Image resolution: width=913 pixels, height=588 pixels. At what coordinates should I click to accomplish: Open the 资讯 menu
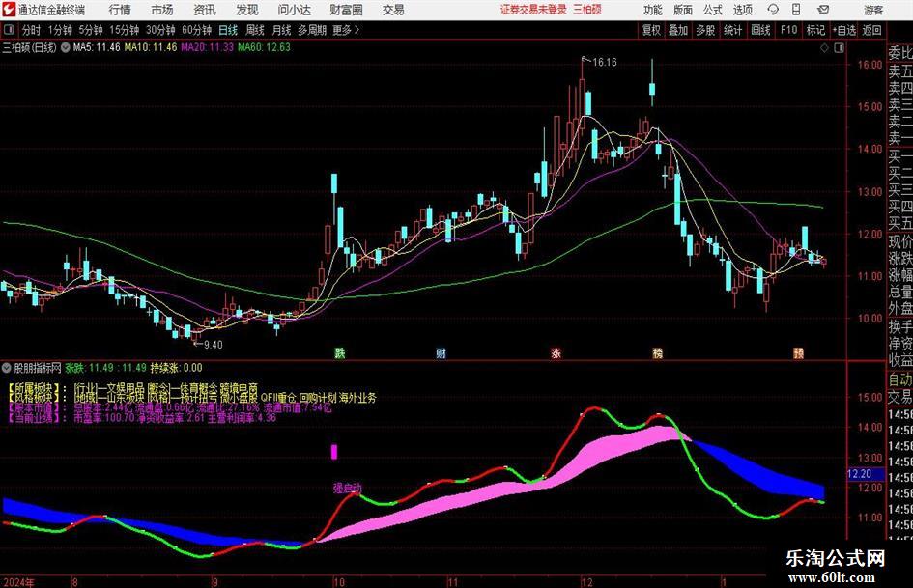point(205,10)
